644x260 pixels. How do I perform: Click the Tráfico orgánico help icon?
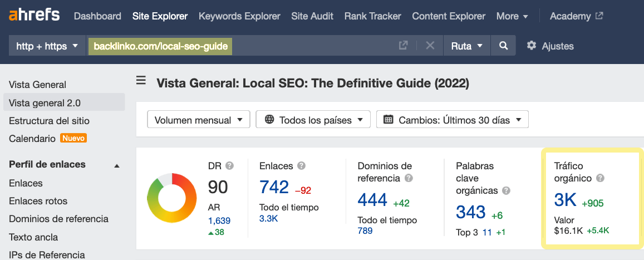[x=601, y=178]
